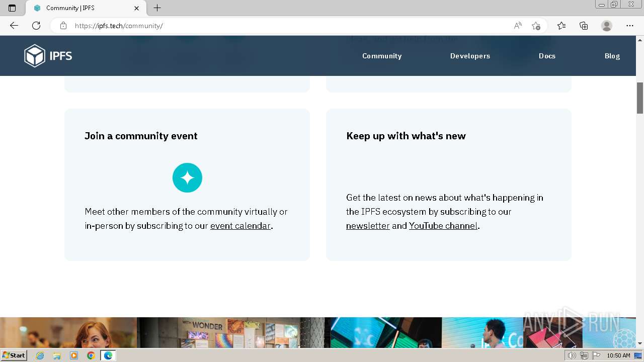Click the page scrollbar thumb
The height and width of the screenshot is (362, 644).
click(640, 98)
